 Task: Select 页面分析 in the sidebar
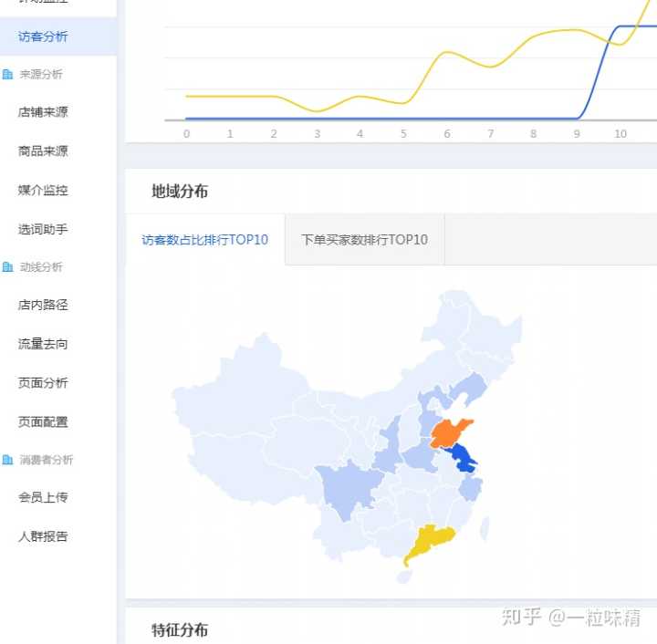43,383
